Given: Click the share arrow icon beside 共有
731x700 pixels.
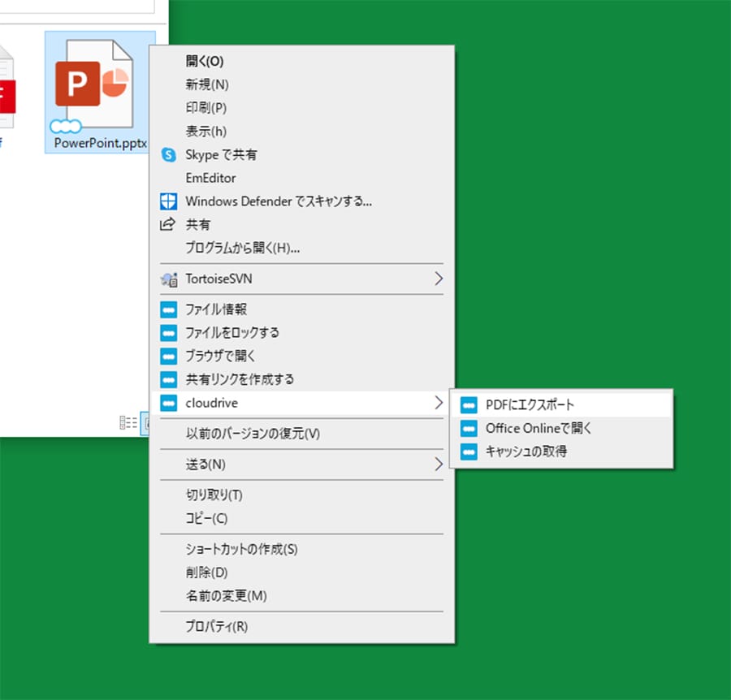Looking at the screenshot, I should (x=168, y=225).
